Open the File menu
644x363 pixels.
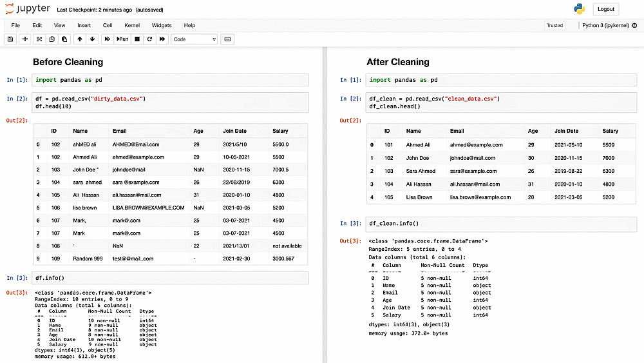point(15,26)
